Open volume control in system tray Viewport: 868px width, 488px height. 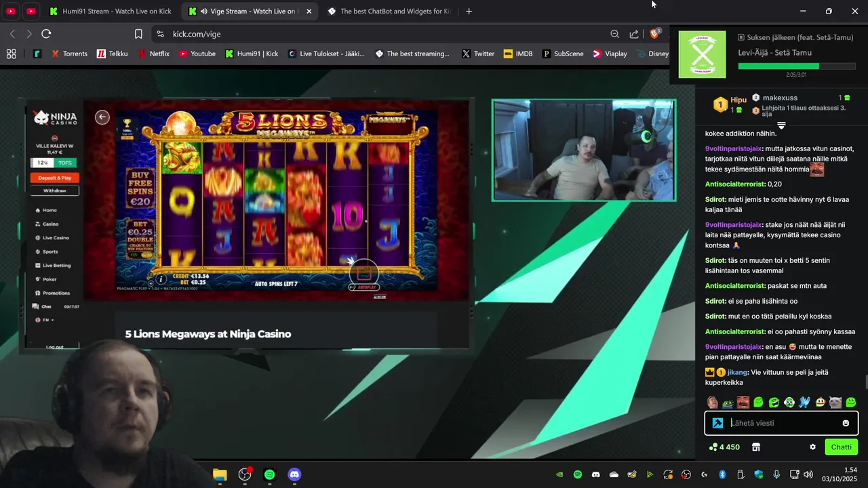(x=808, y=474)
